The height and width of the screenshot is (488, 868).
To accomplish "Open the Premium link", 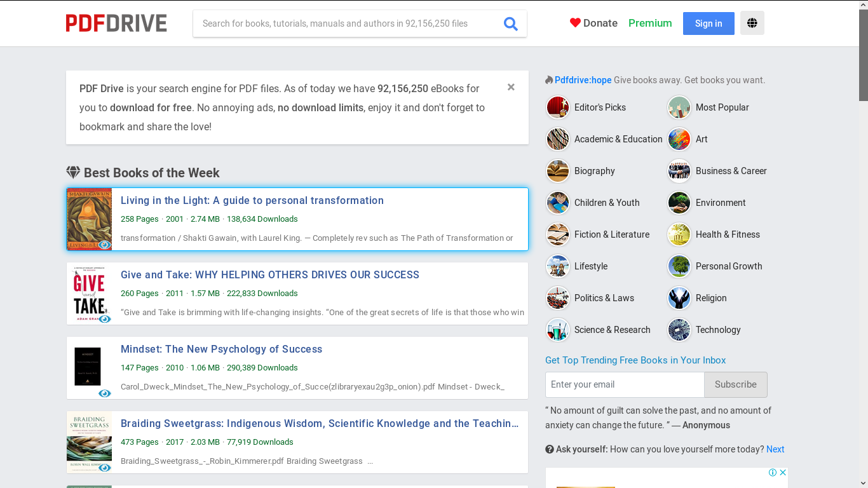I will [x=650, y=23].
